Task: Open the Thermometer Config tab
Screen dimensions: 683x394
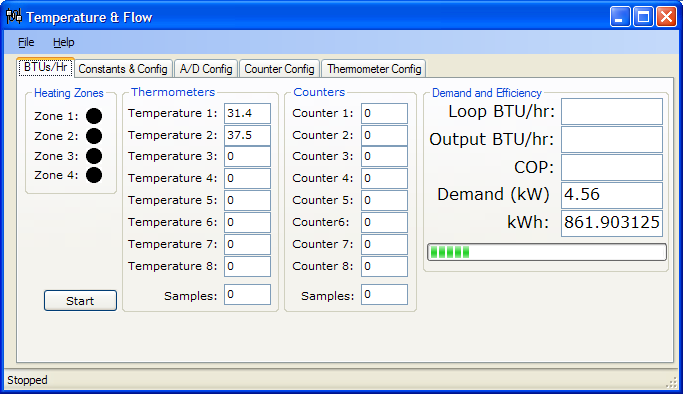Action: pos(374,69)
